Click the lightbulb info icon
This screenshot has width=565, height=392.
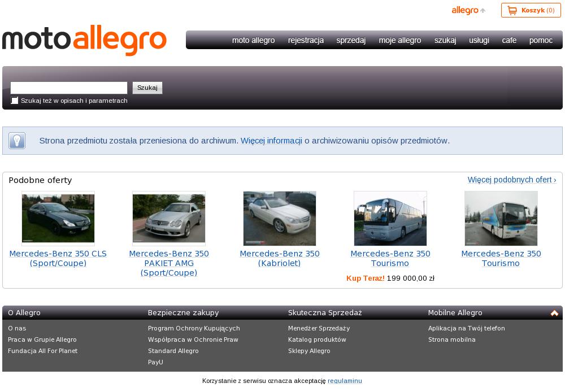tap(17, 141)
